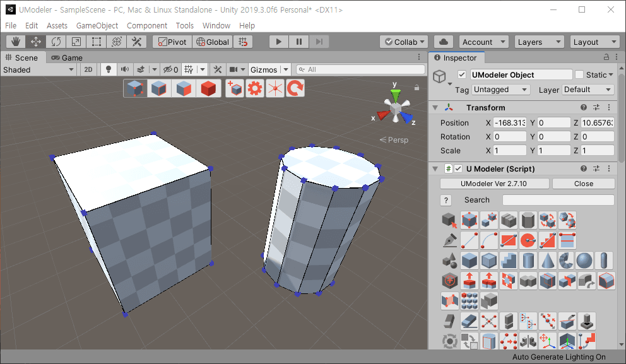Choose the Push Pull tool
This screenshot has height=364, width=626.
470,281
